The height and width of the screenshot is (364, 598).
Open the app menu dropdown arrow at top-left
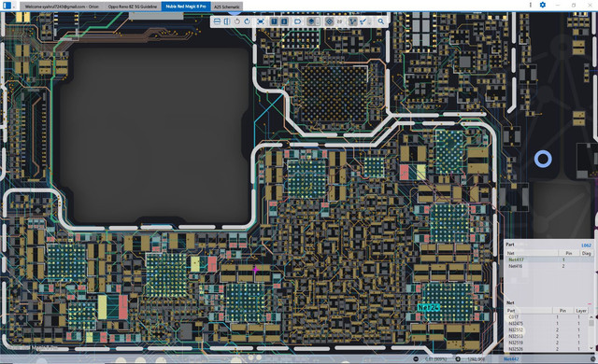coord(14,7)
